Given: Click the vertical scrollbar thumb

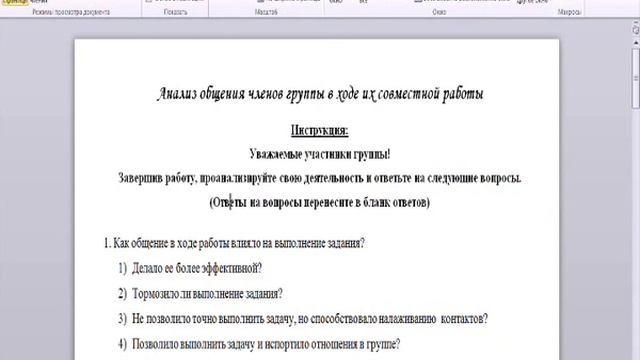Looking at the screenshot, I should 636,78.
